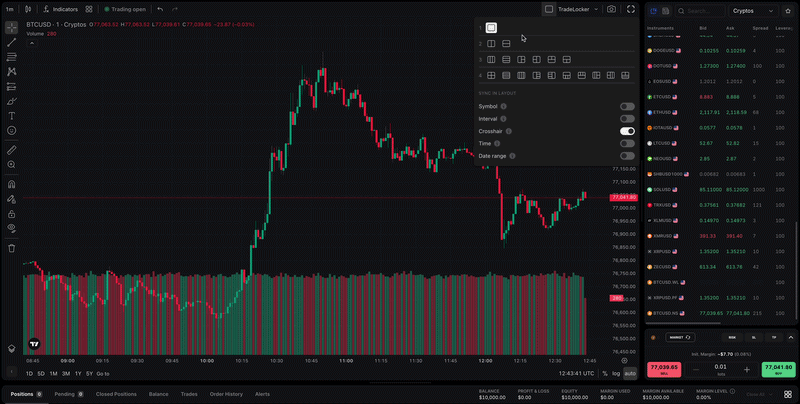
Task: Click the SL button
Action: pos(754,337)
